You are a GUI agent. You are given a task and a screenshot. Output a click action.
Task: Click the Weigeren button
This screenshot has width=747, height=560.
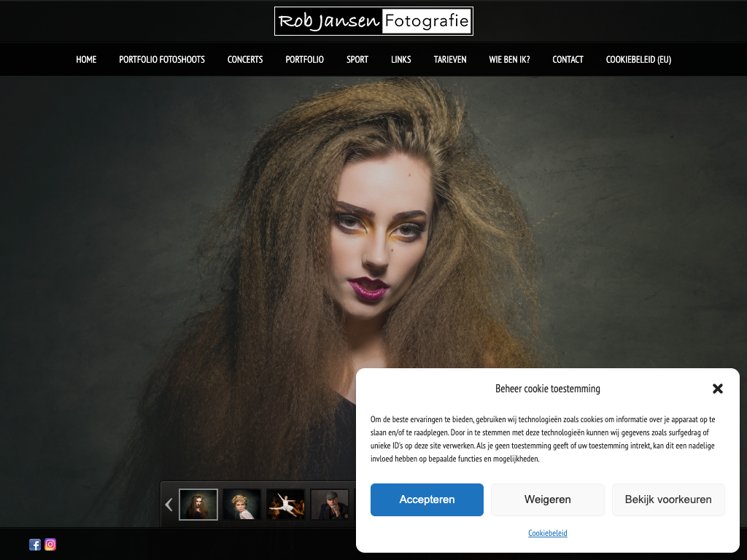coord(547,499)
